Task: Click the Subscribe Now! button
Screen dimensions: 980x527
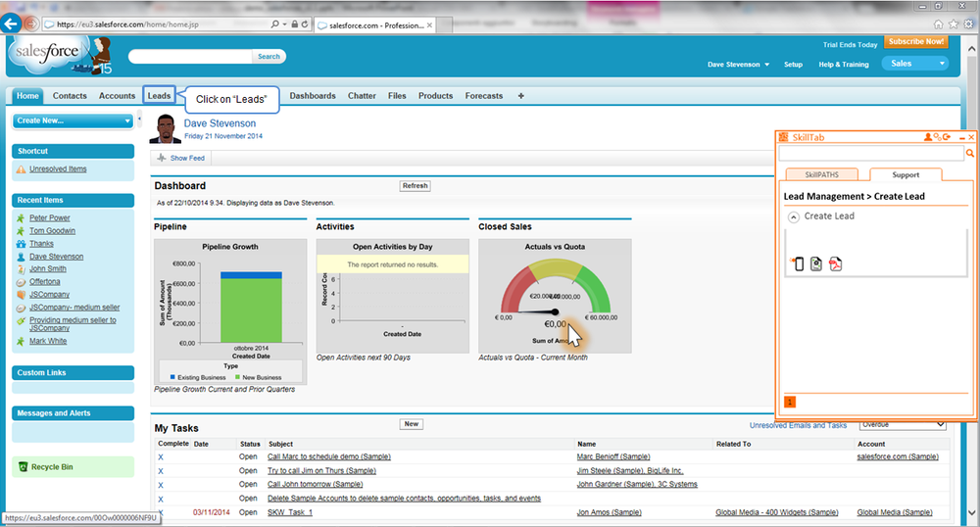Action: 915,42
